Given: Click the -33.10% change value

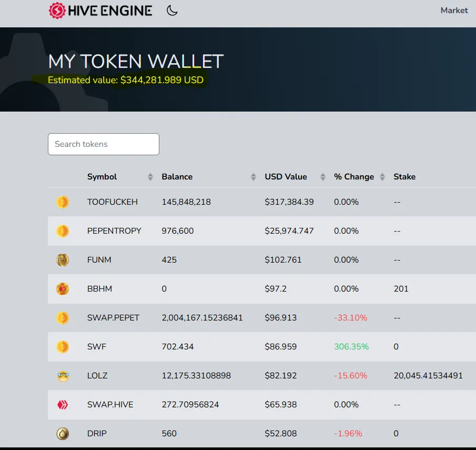Looking at the screenshot, I should pyautogui.click(x=351, y=318).
